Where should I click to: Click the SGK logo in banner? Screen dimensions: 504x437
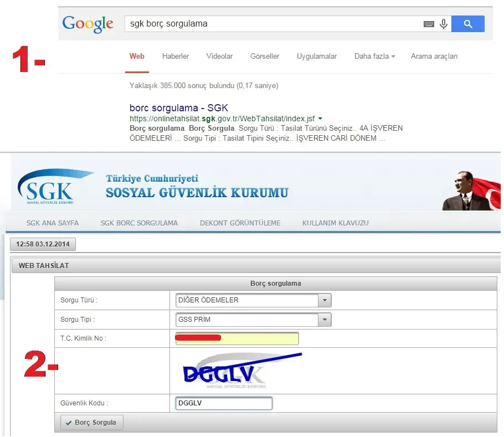tap(50, 188)
